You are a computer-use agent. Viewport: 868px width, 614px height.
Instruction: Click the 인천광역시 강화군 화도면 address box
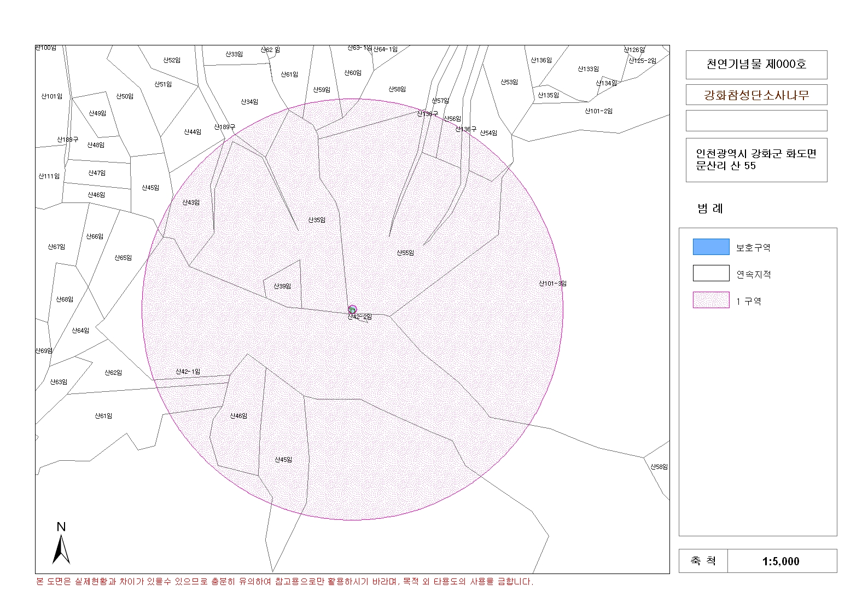[x=756, y=160]
